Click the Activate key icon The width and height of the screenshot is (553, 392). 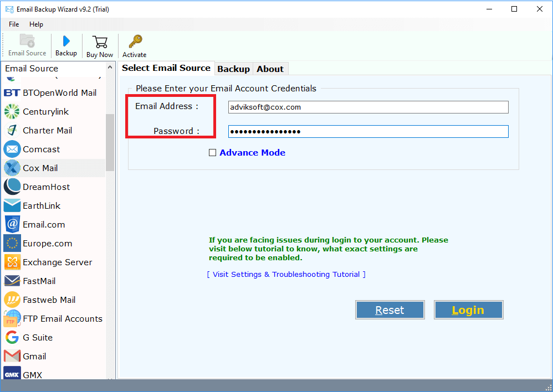135,42
